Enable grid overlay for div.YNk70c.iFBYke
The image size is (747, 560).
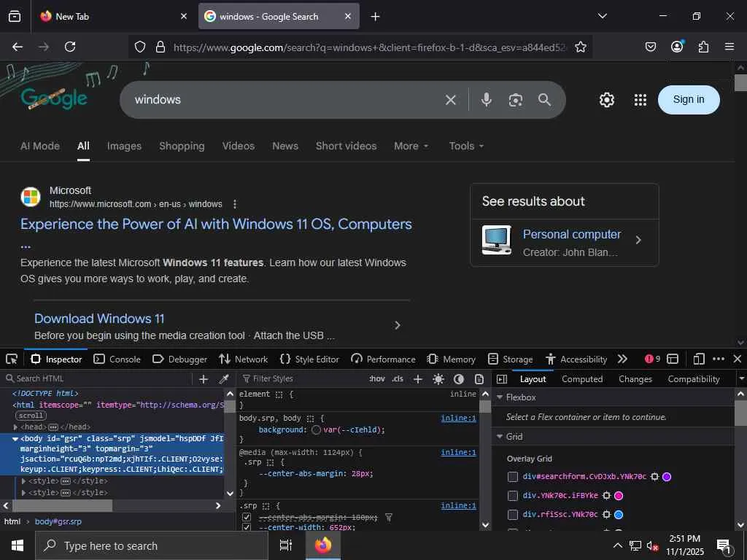513,496
